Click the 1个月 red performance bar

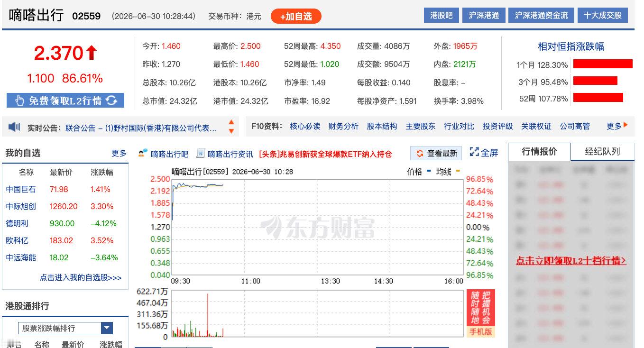pyautogui.click(x=603, y=64)
